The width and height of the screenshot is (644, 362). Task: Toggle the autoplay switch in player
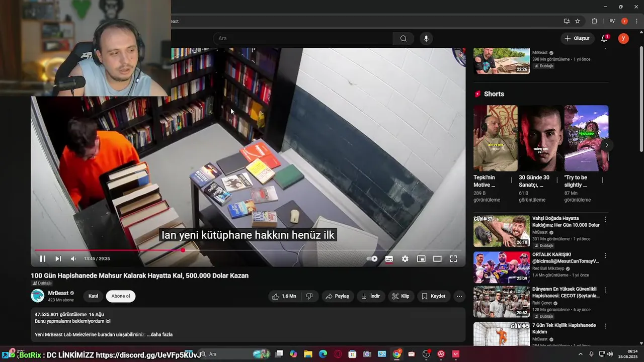click(x=372, y=258)
